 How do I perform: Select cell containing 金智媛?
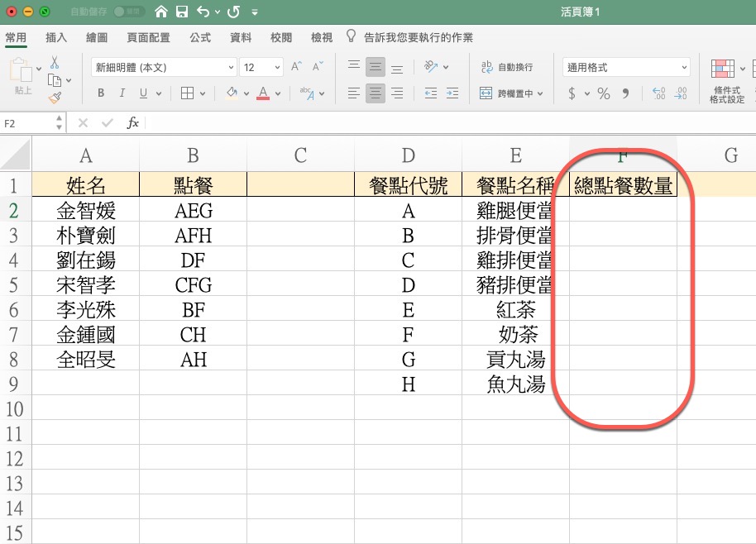pyautogui.click(x=86, y=211)
